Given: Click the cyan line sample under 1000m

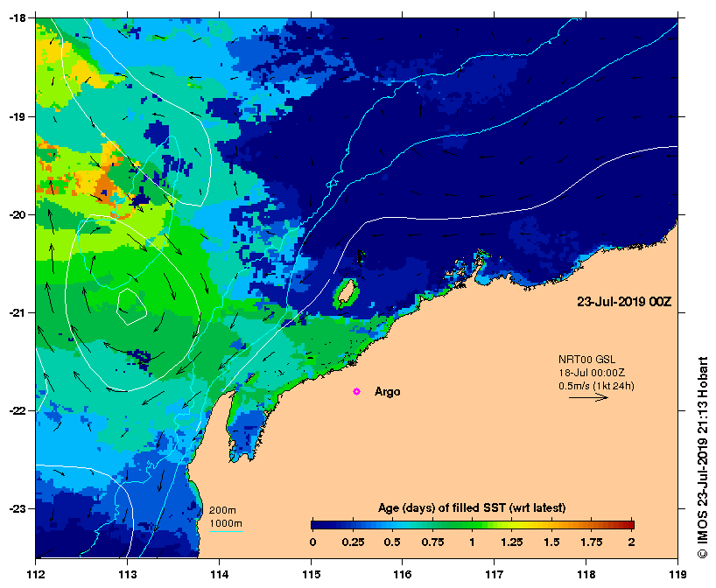Looking at the screenshot, I should click(x=226, y=531).
